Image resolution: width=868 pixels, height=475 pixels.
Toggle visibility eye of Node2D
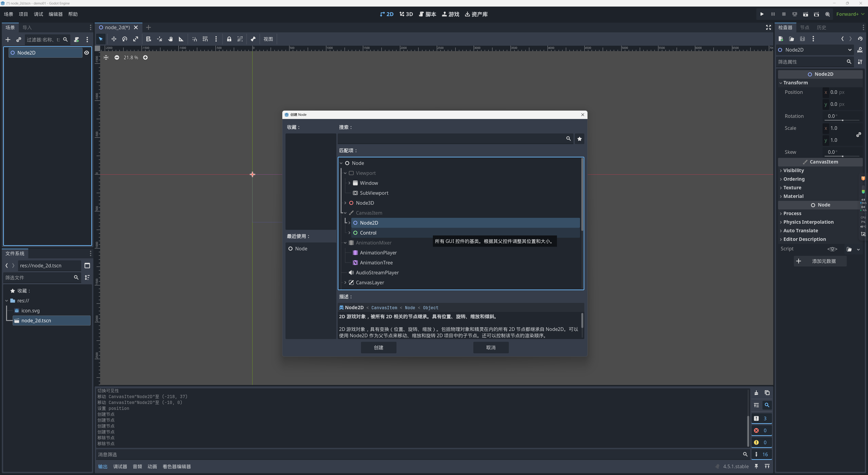point(87,53)
